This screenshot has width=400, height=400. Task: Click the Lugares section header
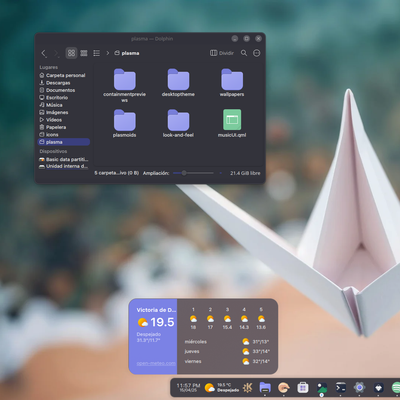point(49,67)
